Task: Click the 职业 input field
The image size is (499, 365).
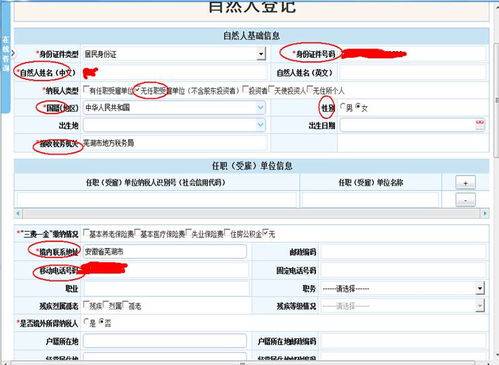Action: 166,288
